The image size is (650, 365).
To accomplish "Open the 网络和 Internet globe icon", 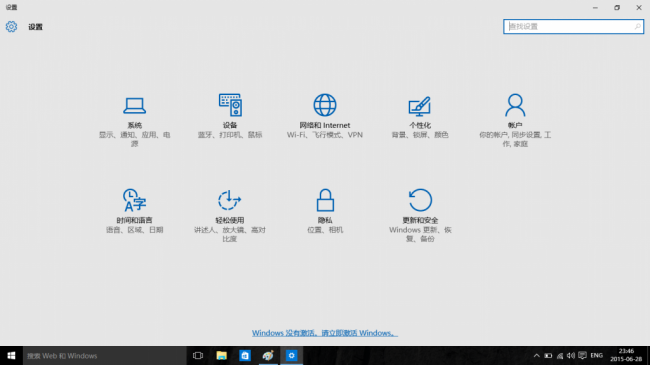I will [325, 105].
